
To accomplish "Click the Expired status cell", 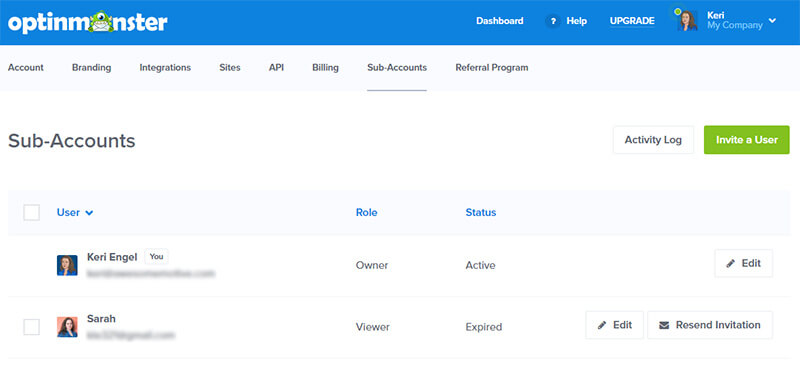I will point(484,327).
